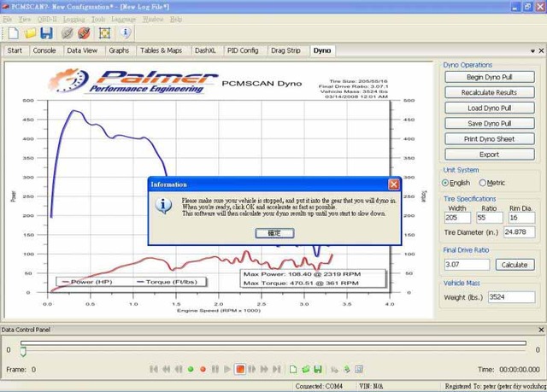
Task: Click the Save floppy disk toolbar icon
Action: coord(46,33)
